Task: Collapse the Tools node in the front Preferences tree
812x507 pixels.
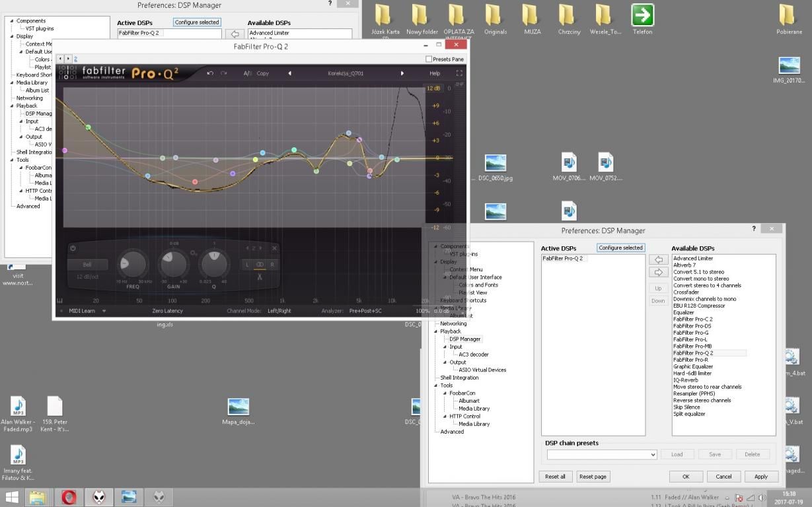Action: (435, 385)
